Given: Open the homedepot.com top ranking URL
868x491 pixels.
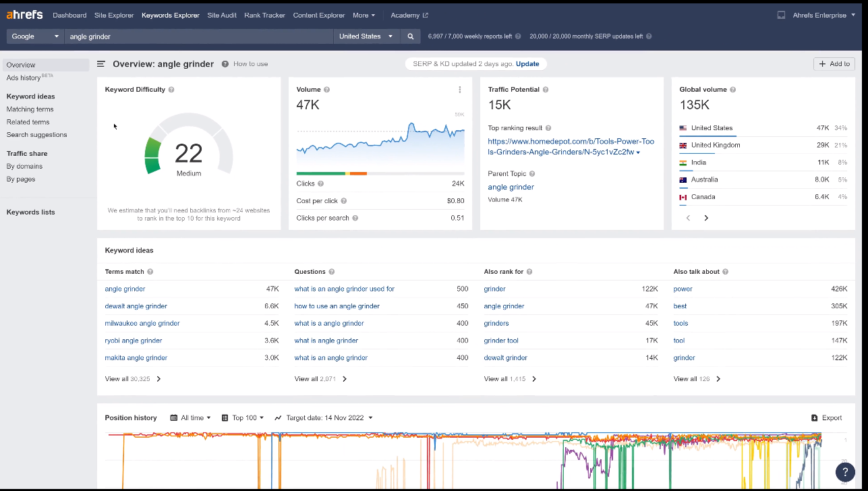Looking at the screenshot, I should coord(571,147).
